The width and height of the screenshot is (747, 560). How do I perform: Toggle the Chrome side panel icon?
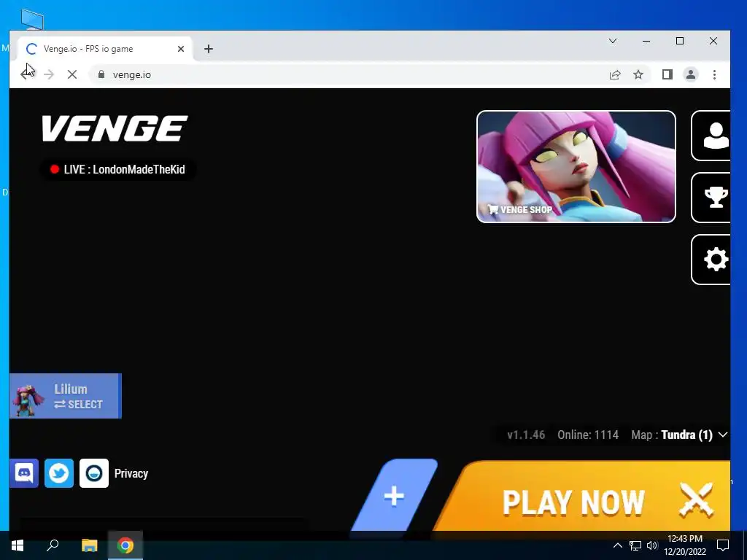(667, 75)
